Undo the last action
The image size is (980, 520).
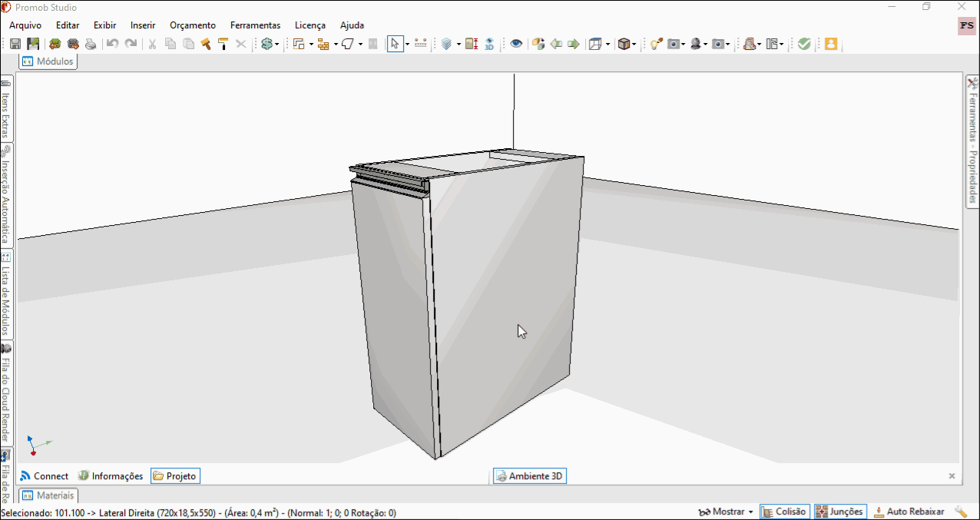[x=112, y=45]
